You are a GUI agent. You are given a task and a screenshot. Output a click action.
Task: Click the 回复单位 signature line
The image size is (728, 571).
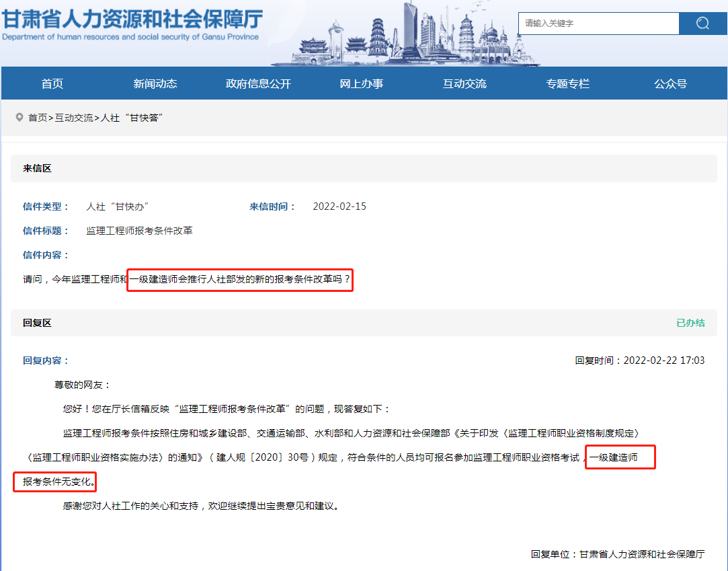pyautogui.click(x=618, y=554)
